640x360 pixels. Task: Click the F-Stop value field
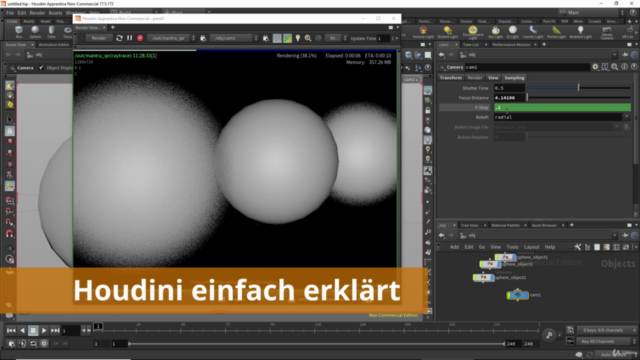coord(562,107)
